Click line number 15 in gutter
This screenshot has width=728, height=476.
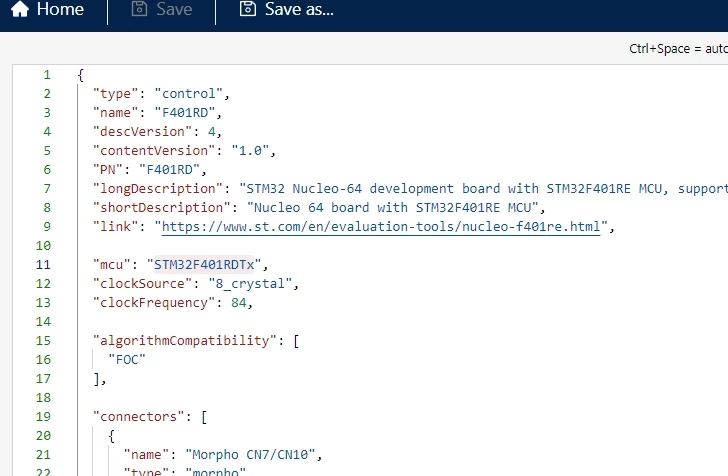(x=43, y=341)
